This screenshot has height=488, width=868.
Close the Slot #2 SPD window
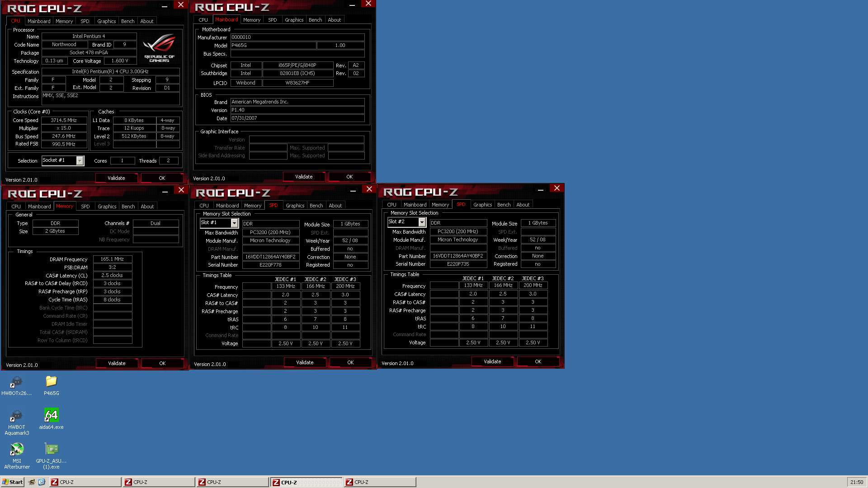[x=557, y=188]
